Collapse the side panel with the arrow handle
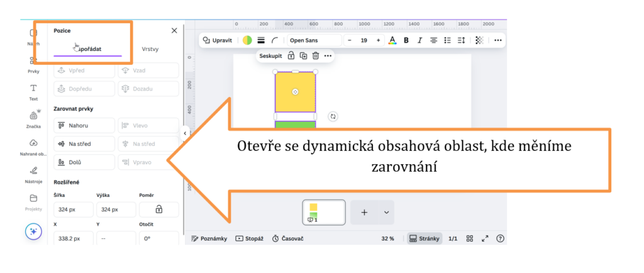644x273 pixels. (x=185, y=133)
